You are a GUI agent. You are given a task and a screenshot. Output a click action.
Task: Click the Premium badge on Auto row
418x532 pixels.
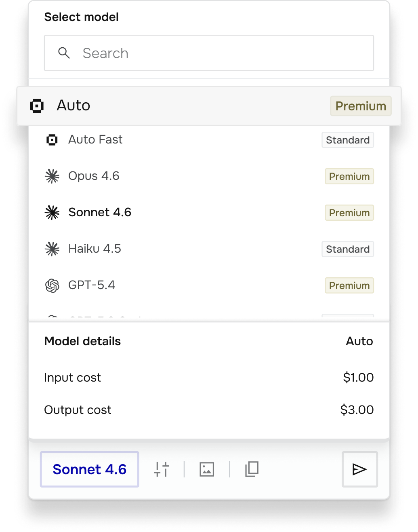click(361, 106)
